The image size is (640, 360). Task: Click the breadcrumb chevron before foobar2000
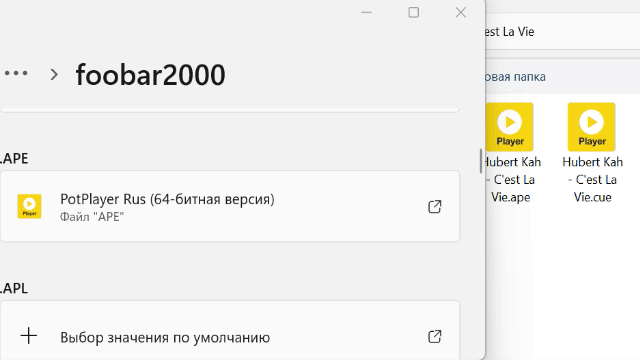(x=54, y=74)
